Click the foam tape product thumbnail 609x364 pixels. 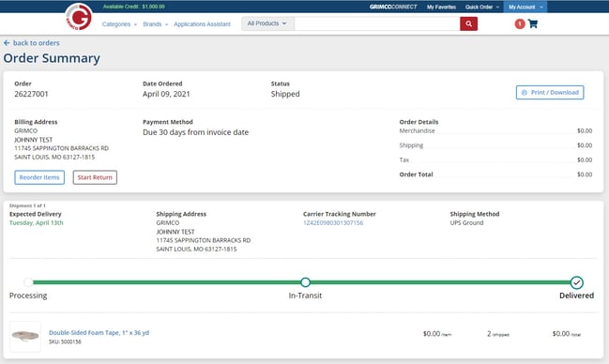point(25,337)
